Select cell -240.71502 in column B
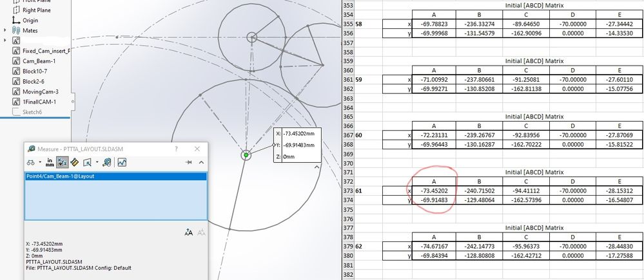Viewport: 644px width, 280px height. tap(479, 191)
